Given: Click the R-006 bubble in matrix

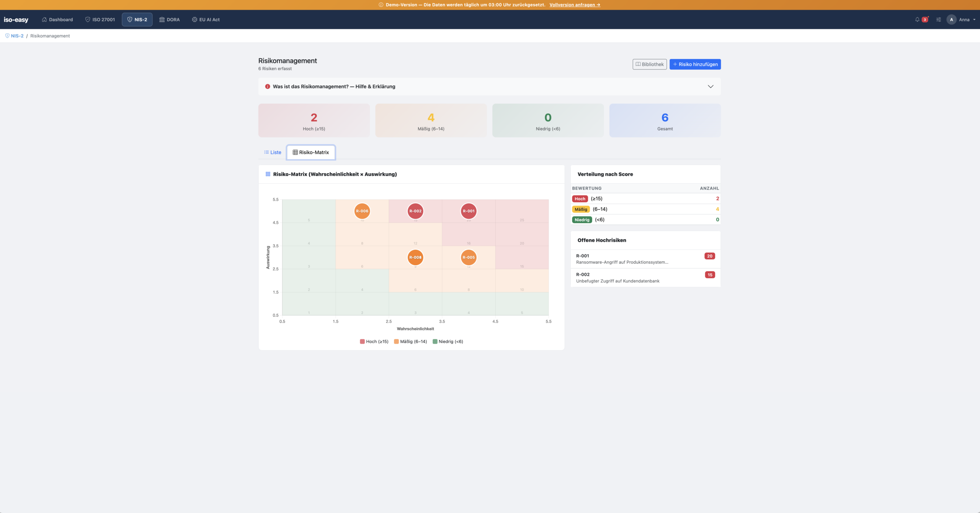Looking at the screenshot, I should click(x=362, y=211).
